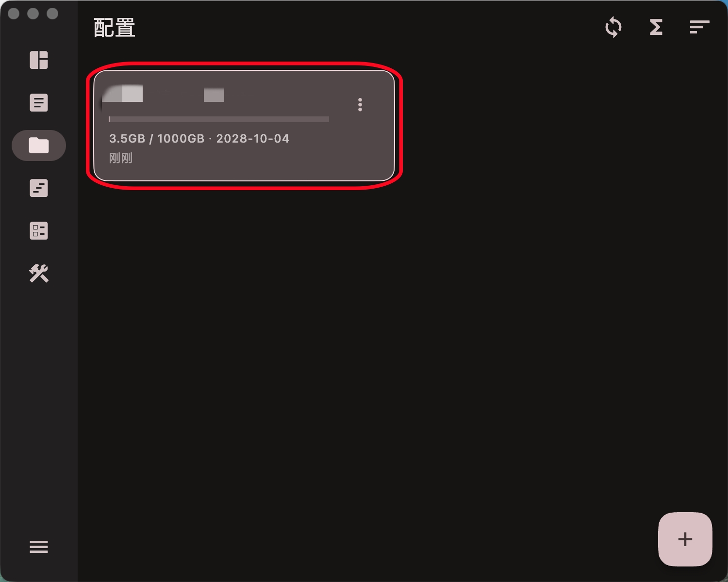Open the tools hammer-and-wrench icon
This screenshot has height=582, width=728.
39,274
